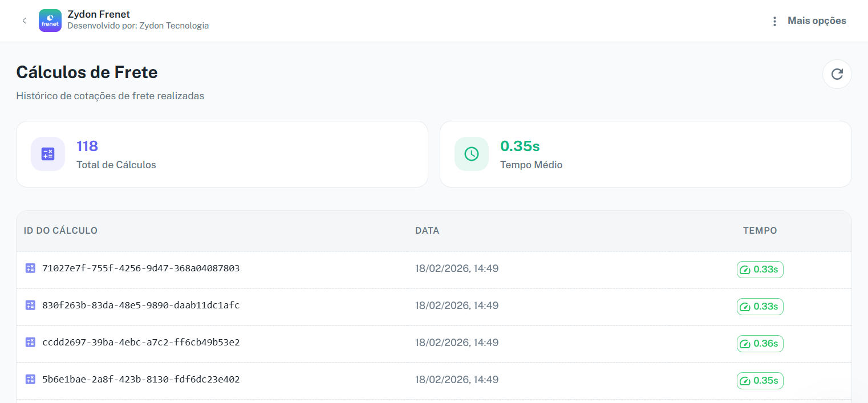
Task: Click the date of row ccdd2697
Action: (457, 342)
